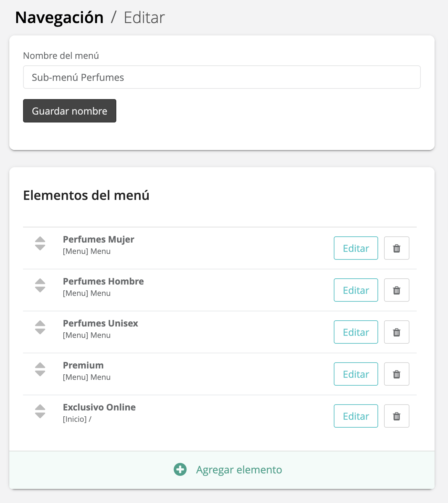The height and width of the screenshot is (503, 448).
Task: Open editor for Perfumes Hombre
Action: click(356, 290)
